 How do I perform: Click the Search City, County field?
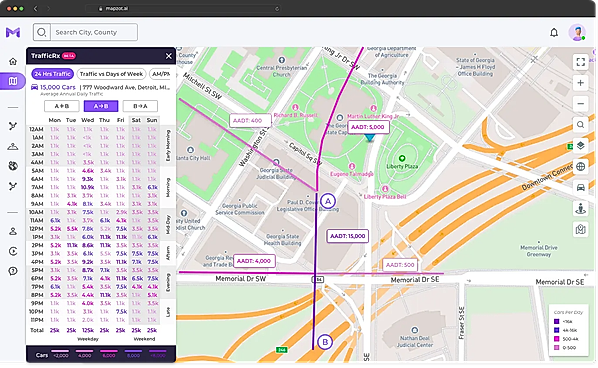94,32
